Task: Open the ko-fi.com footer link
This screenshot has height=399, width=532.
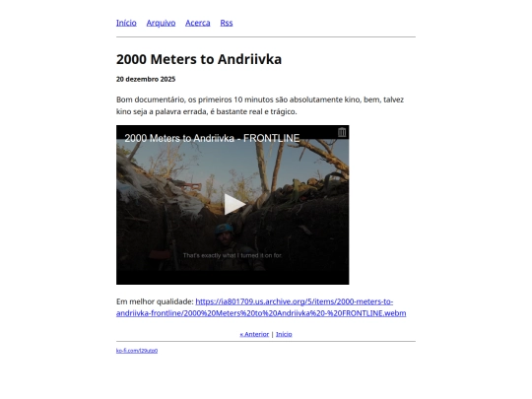Action: click(137, 351)
